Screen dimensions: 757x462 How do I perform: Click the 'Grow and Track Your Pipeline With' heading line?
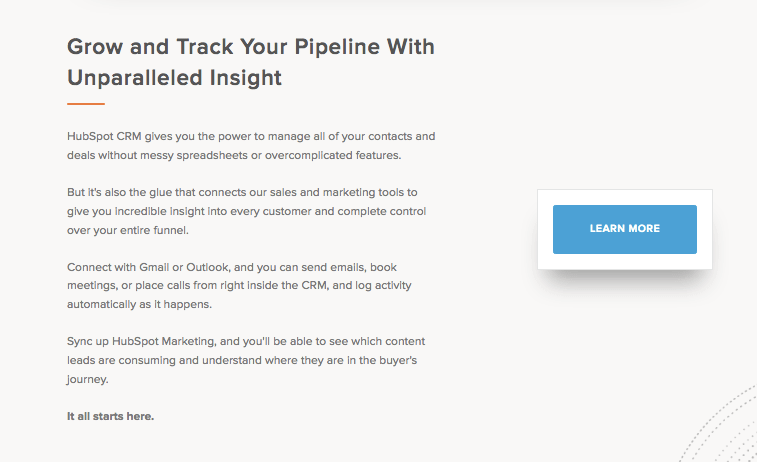[251, 47]
